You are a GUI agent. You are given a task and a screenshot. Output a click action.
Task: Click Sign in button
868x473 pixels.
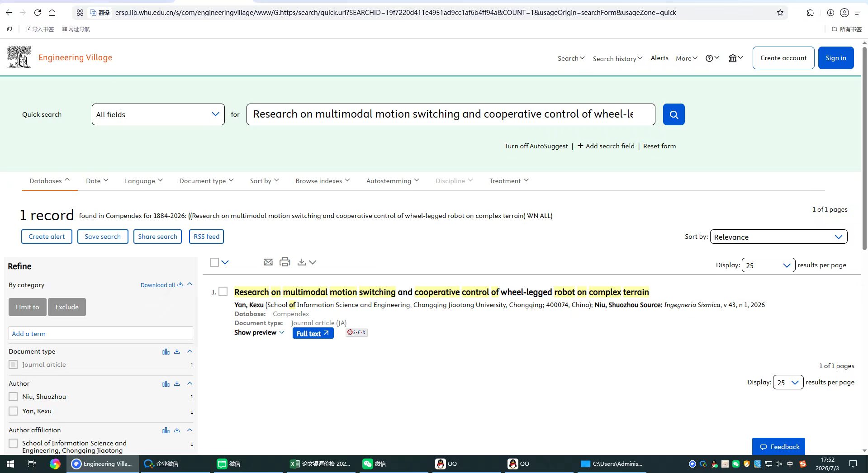(x=835, y=58)
